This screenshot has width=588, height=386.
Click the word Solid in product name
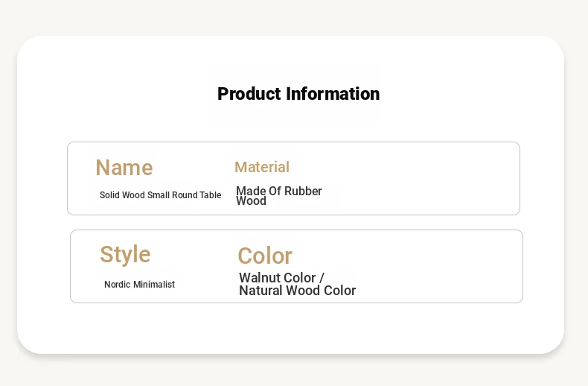[110, 195]
